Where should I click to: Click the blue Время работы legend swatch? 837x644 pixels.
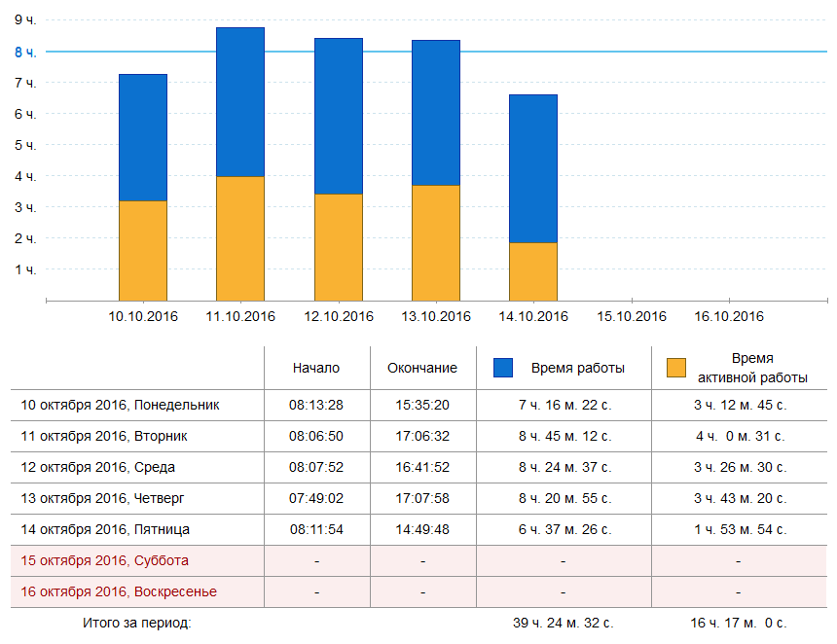click(x=502, y=368)
